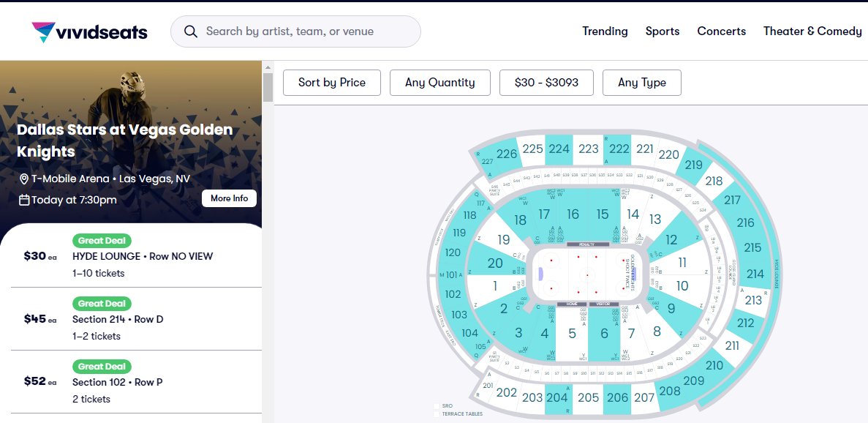Click the calendar icon beside Today at 7:30pm
The width and height of the screenshot is (868, 423).
(23, 200)
